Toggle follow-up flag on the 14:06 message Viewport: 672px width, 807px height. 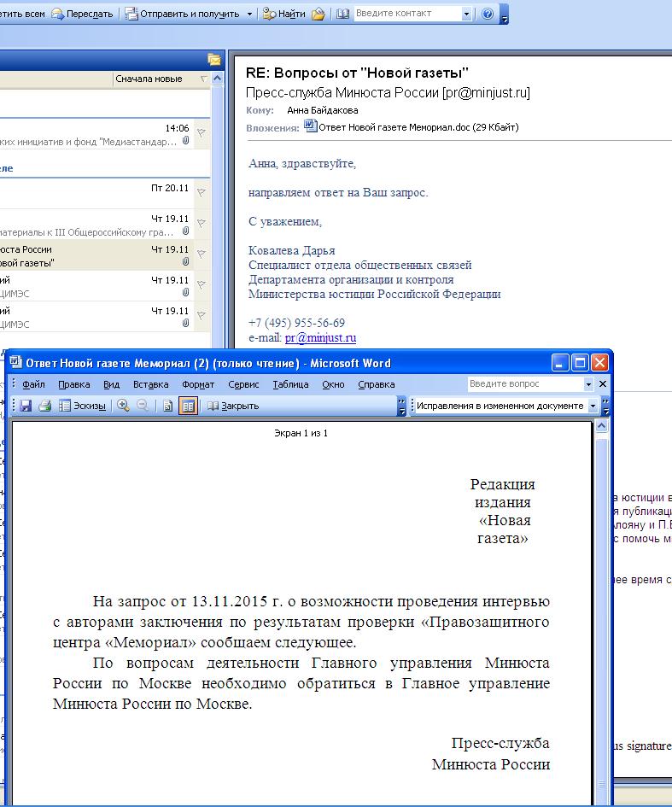point(202,133)
